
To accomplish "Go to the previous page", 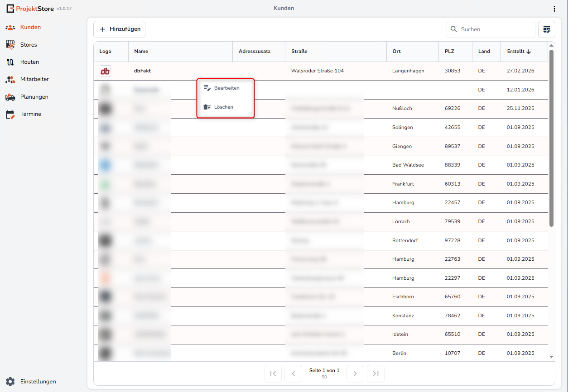I will point(294,373).
